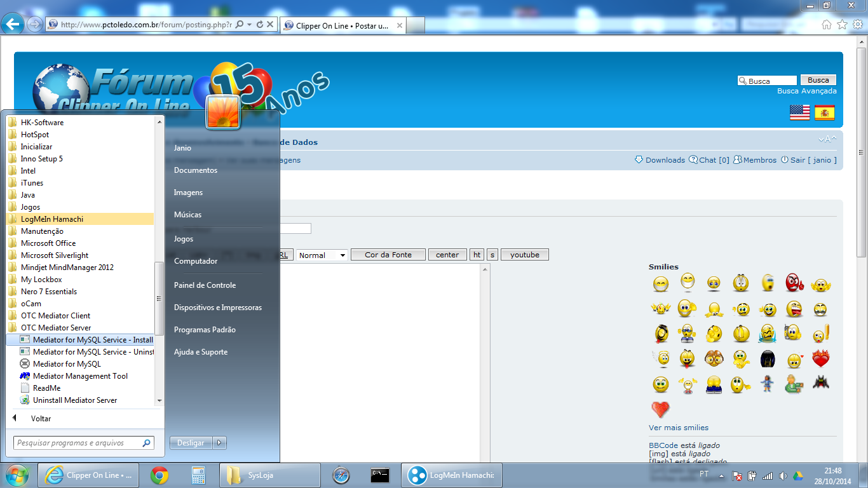The width and height of the screenshot is (868, 488).
Task: Open font size Normal dropdown
Action: tap(322, 255)
